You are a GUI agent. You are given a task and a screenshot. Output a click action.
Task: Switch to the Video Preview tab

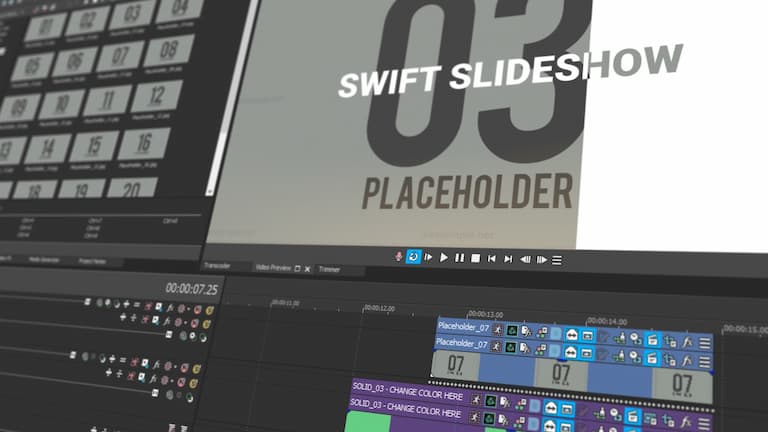[273, 267]
